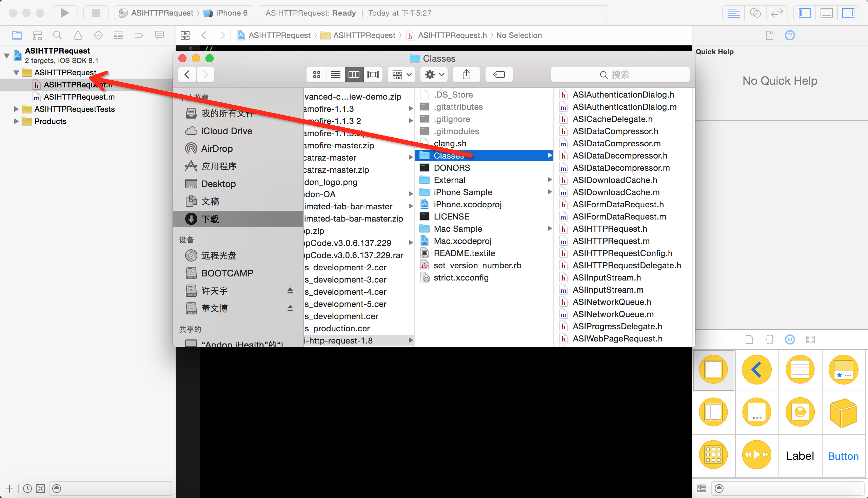
Task: Click the Finder Share button
Action: tap(466, 75)
